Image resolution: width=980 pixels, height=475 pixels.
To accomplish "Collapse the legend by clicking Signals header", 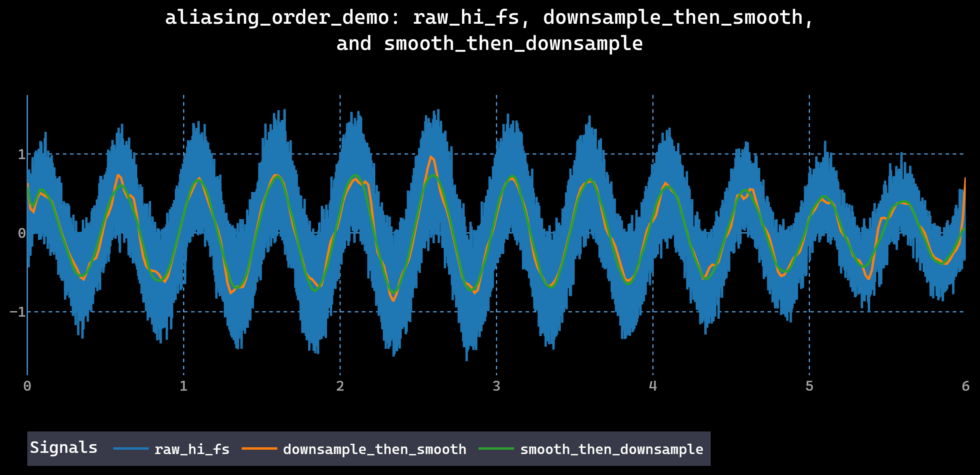I will point(64,447).
